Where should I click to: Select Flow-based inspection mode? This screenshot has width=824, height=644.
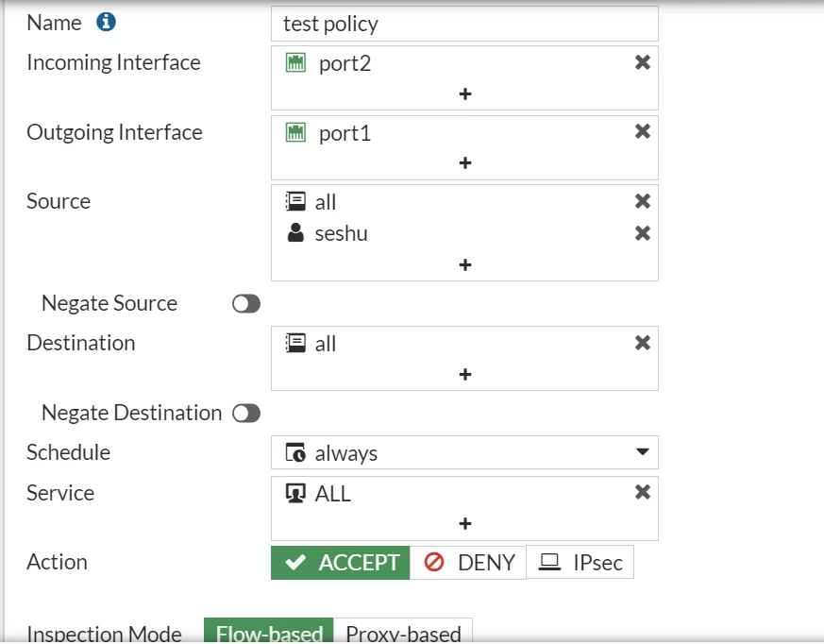[269, 631]
